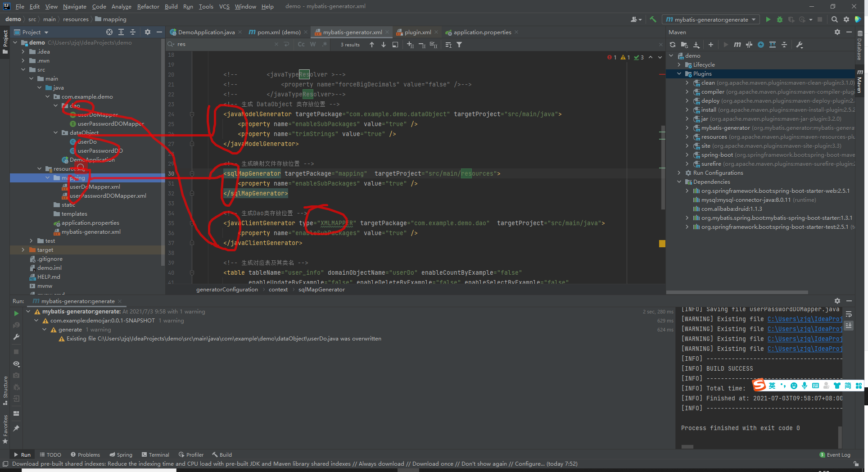Collapse Dependencies node in Maven panel

coord(679,182)
